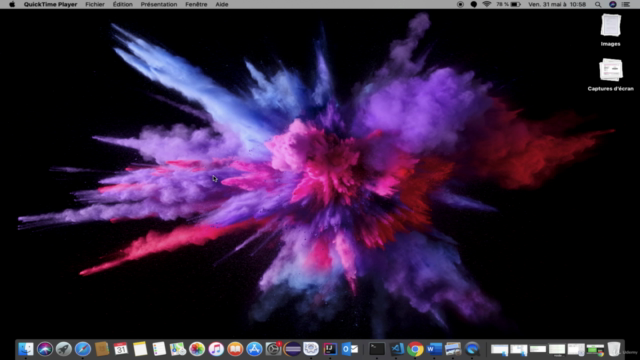Viewport: 640px width, 360px height.
Task: Activate Siri from the menu bar
Action: pos(613,4)
